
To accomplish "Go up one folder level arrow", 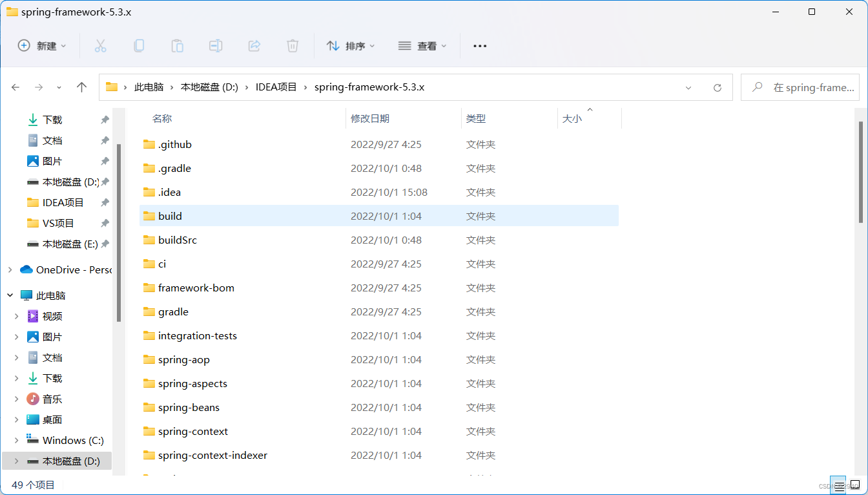I will coord(81,87).
